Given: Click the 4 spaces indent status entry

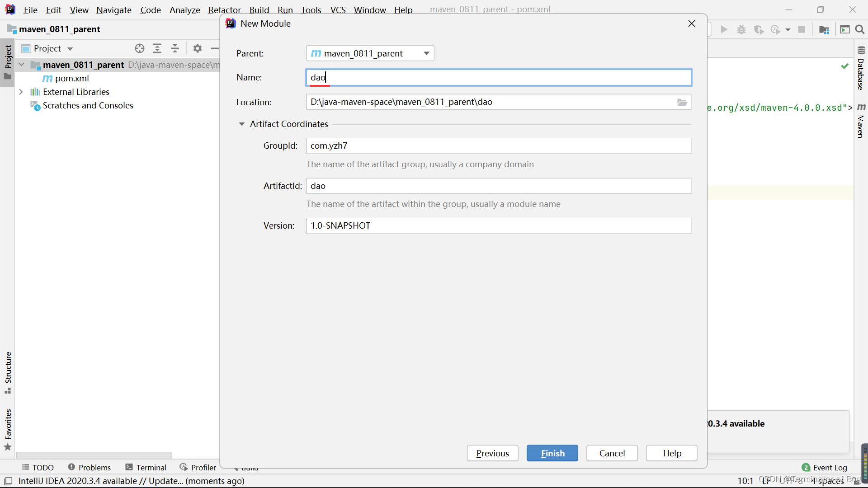Looking at the screenshot, I should click(827, 481).
